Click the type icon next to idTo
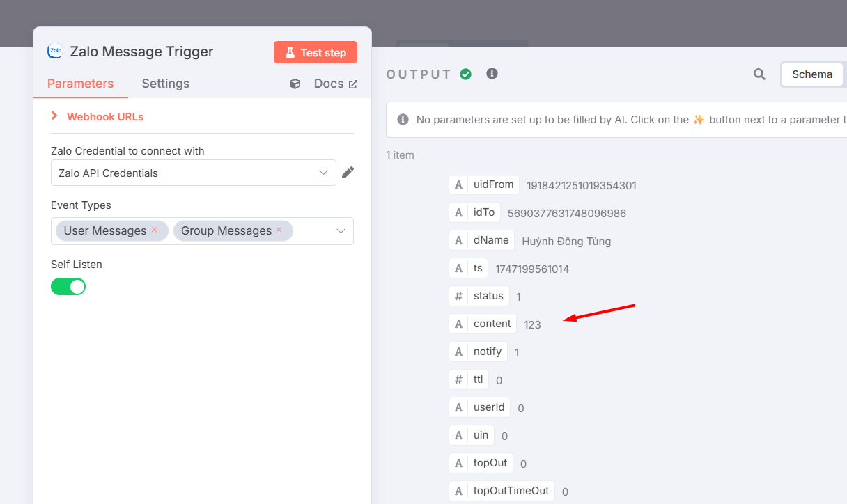The width and height of the screenshot is (847, 504). pyautogui.click(x=458, y=212)
